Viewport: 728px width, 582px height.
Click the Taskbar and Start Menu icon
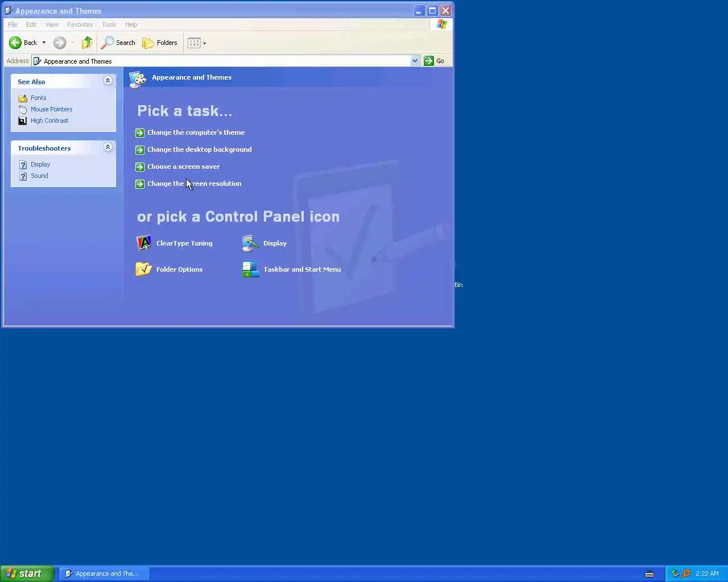coord(250,269)
